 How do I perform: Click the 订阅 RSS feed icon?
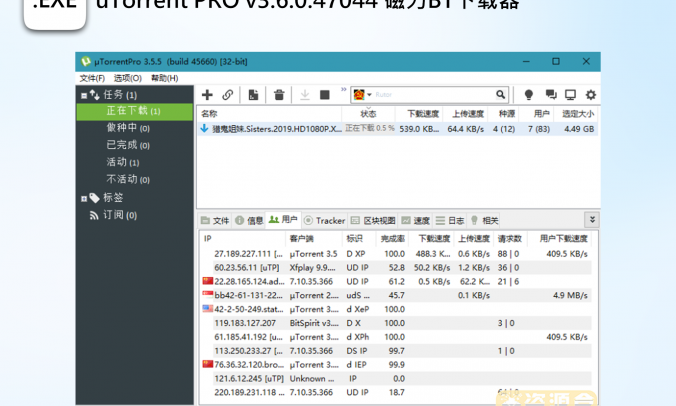point(94,215)
